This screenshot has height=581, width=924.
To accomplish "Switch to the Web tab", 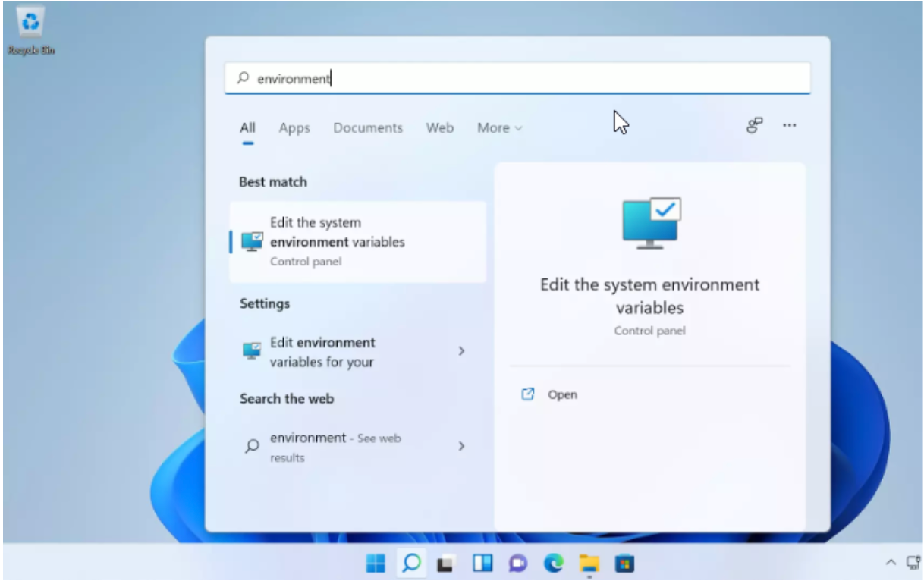I will click(440, 128).
